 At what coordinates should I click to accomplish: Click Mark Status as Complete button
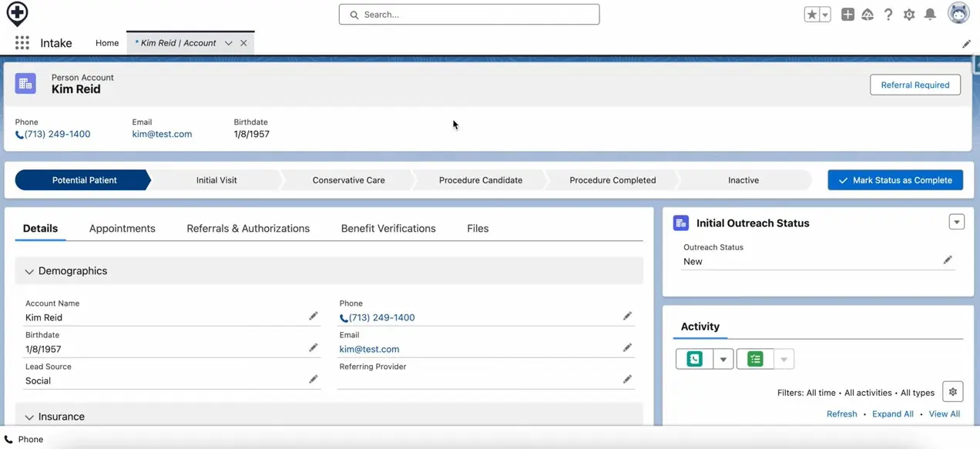895,180
